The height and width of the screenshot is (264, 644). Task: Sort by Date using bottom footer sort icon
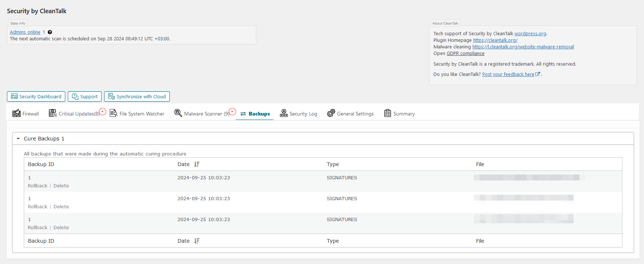pyautogui.click(x=197, y=241)
